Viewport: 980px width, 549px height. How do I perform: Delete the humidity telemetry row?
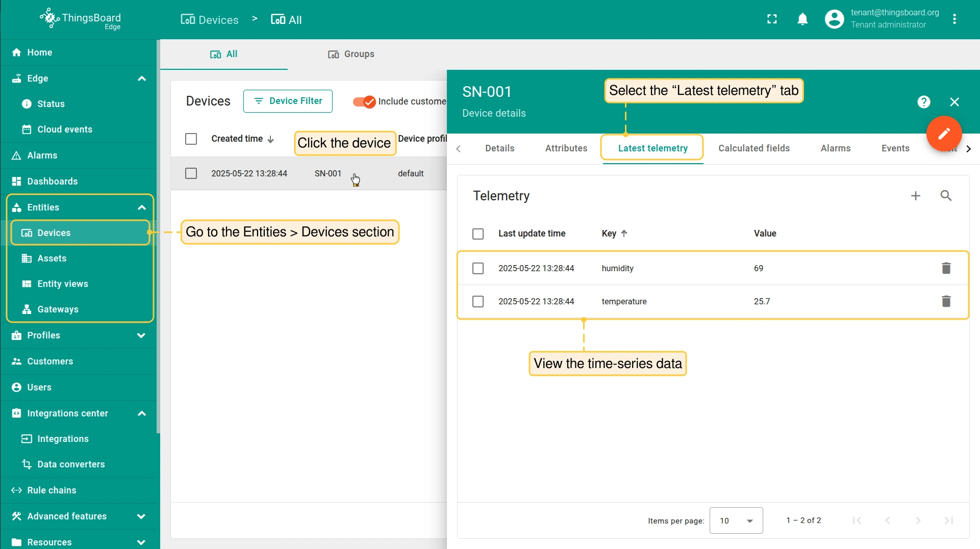tap(946, 268)
